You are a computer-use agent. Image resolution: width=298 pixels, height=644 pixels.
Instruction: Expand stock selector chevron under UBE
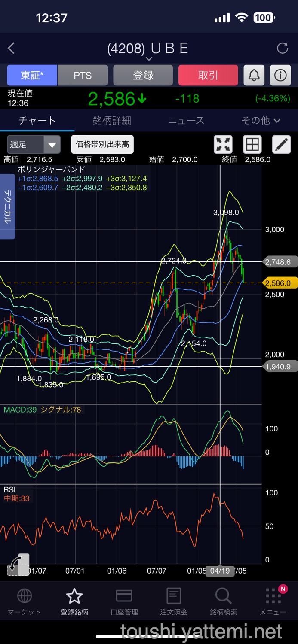pyautogui.click(x=149, y=59)
